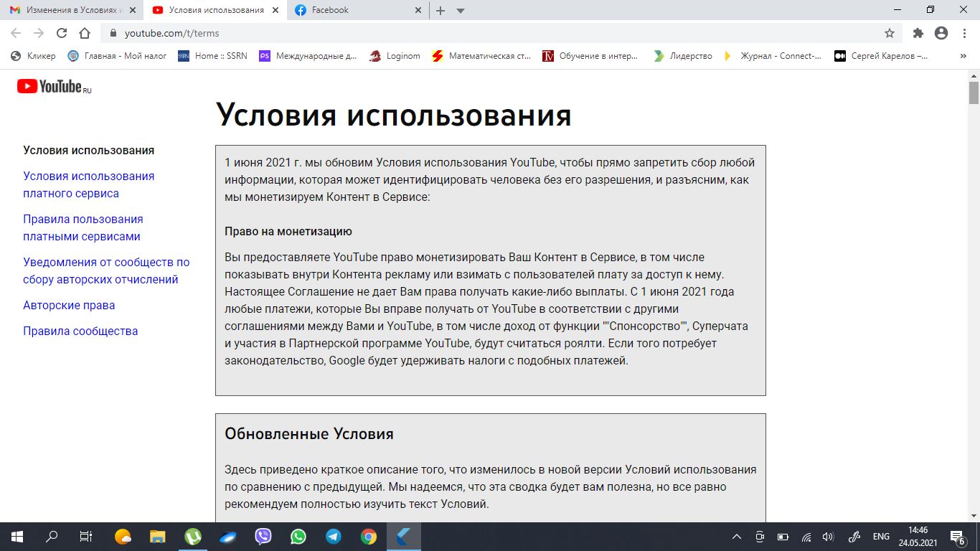Open battery status tray icon
980x551 pixels.
coord(783,537)
